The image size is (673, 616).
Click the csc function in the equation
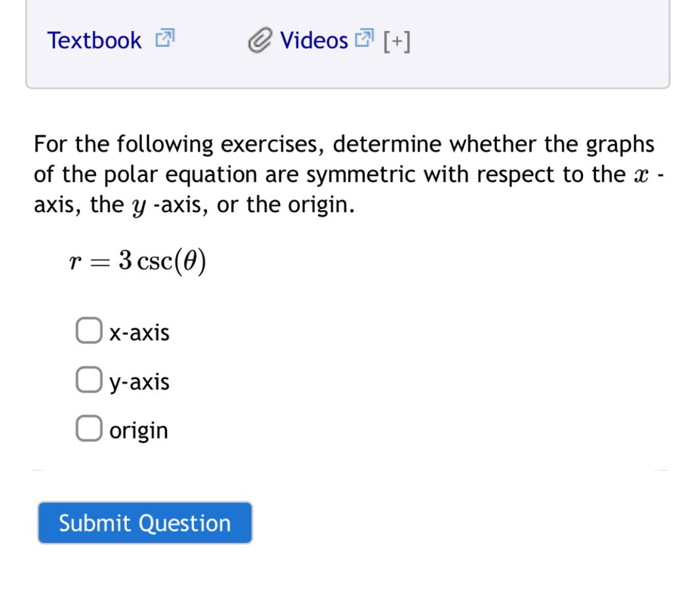tap(154, 262)
